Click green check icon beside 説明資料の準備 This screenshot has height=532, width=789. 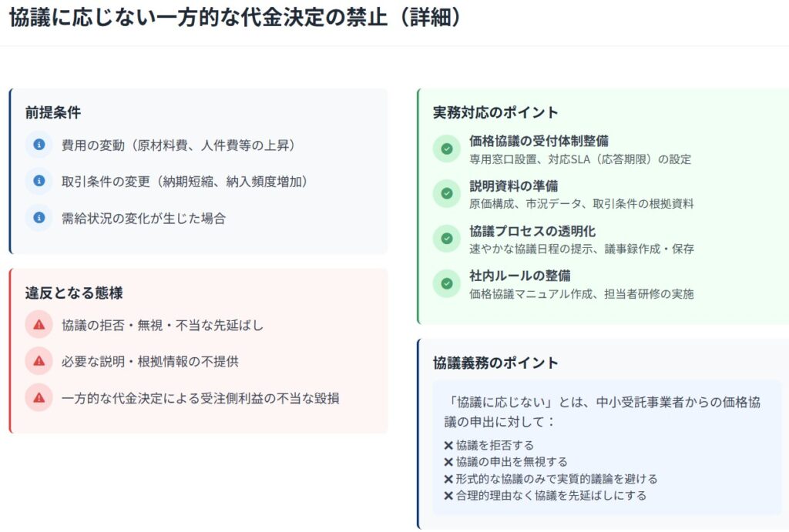click(x=446, y=194)
